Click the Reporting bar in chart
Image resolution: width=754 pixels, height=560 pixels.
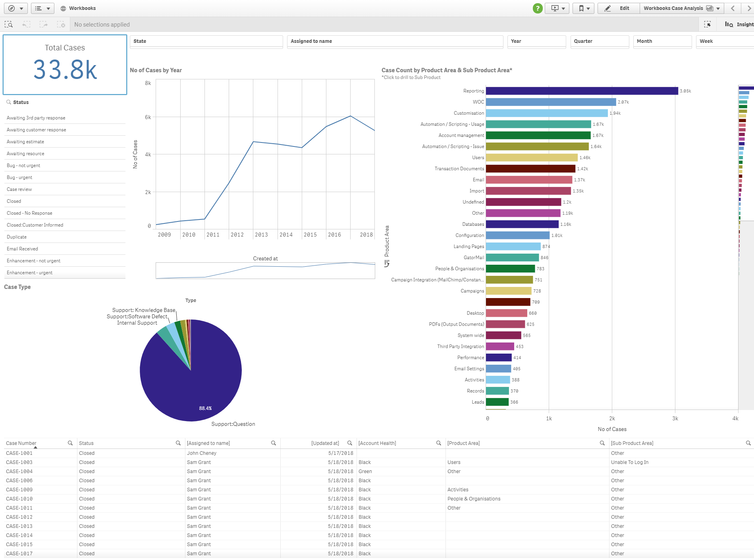pyautogui.click(x=582, y=91)
